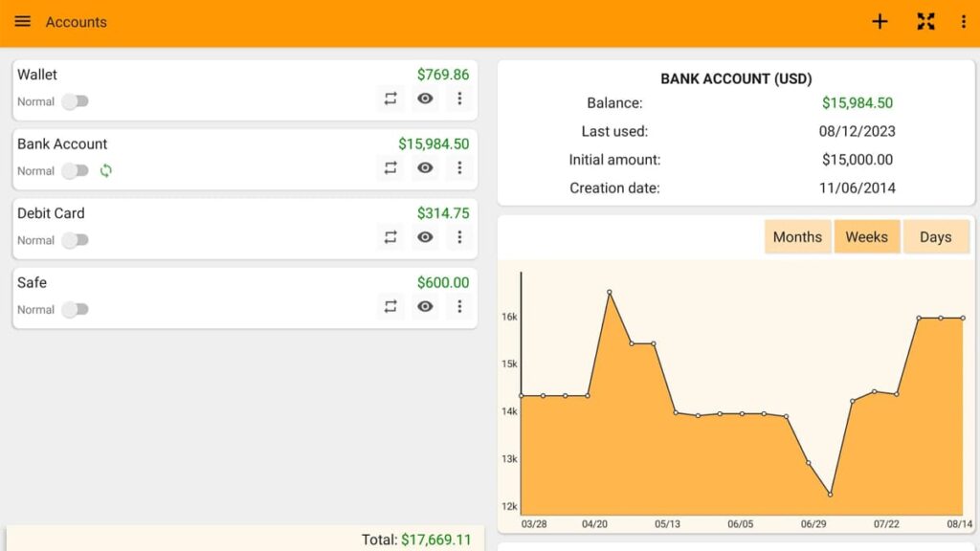Click the fullscreen expand icon
Viewport: 980px width, 551px height.
925,22
